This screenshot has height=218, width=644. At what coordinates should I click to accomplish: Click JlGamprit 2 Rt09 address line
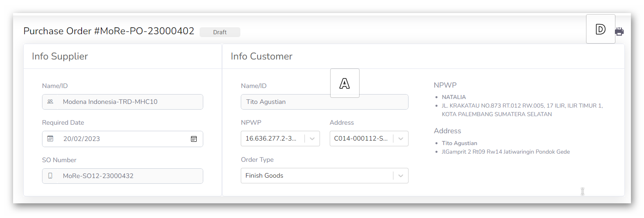click(505, 152)
